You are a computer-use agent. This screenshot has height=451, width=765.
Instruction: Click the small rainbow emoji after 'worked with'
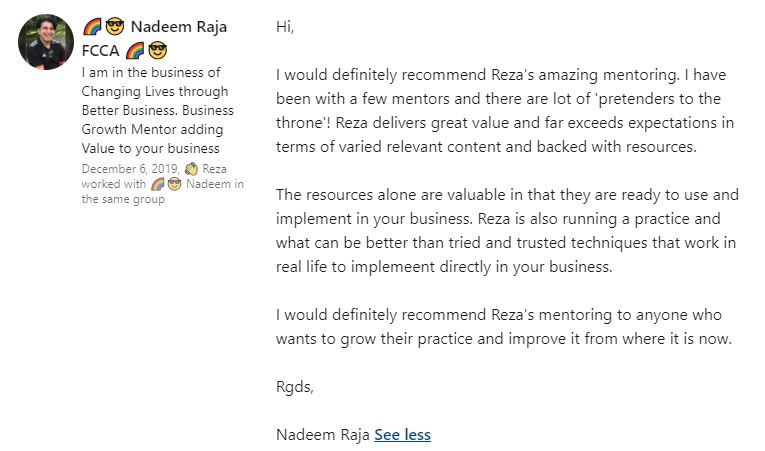click(x=157, y=184)
